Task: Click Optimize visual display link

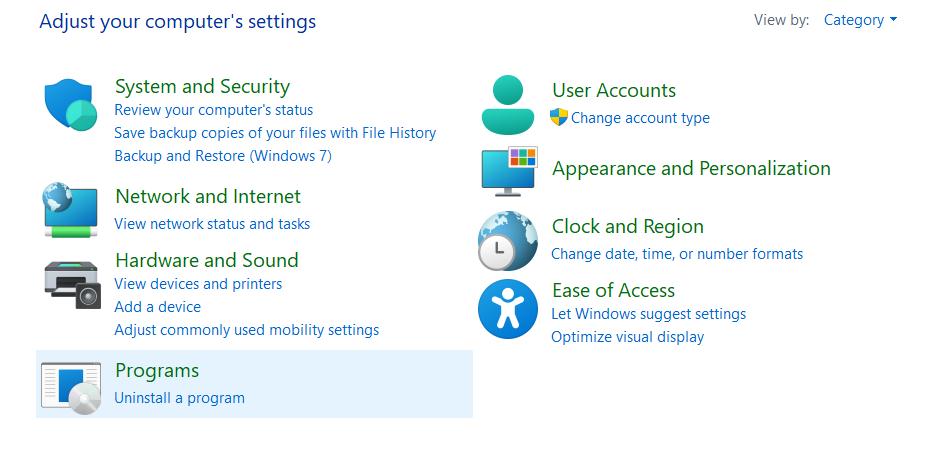Action: coord(628,337)
